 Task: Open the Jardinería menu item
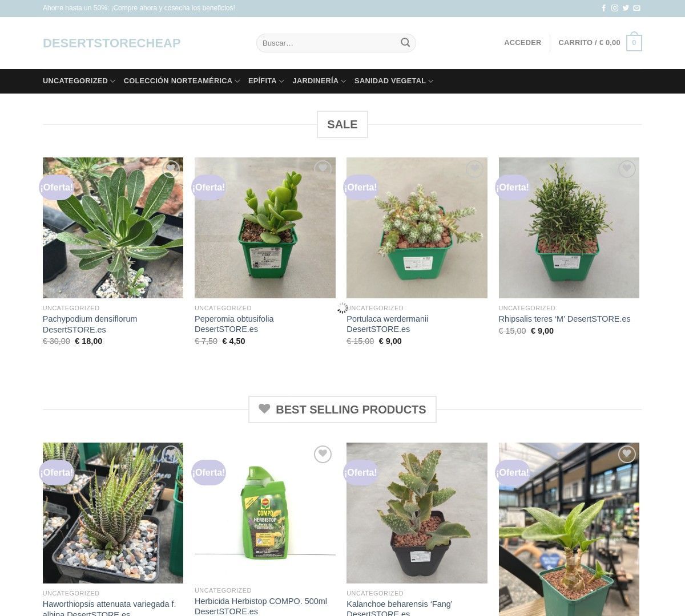coord(319,81)
